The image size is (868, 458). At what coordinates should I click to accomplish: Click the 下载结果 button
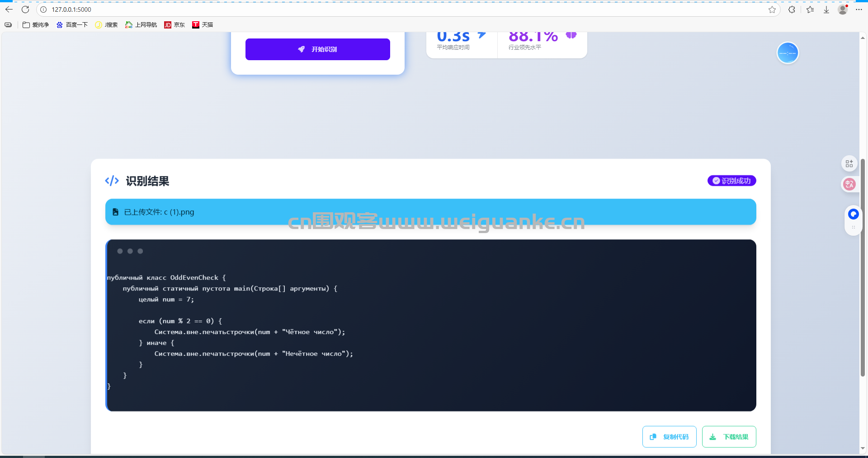[x=729, y=437]
